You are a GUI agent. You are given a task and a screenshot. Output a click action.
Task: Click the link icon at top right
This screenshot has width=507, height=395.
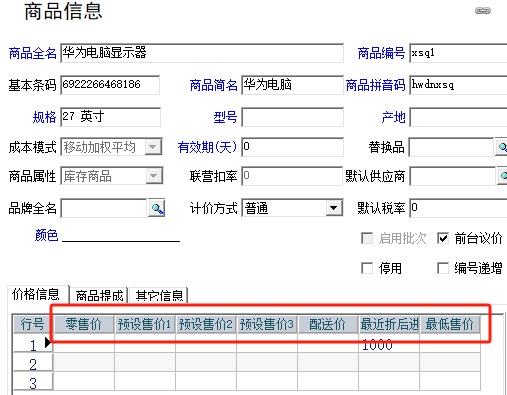483,11
